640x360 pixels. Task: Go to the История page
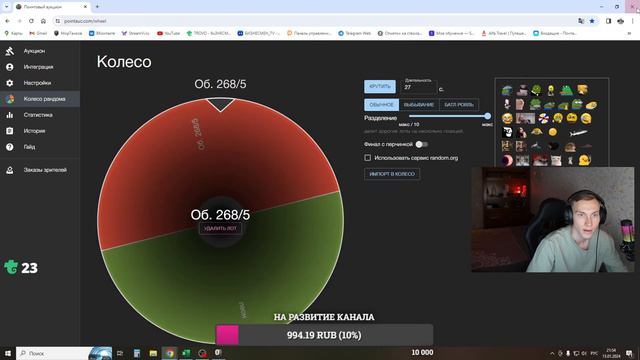(x=34, y=131)
